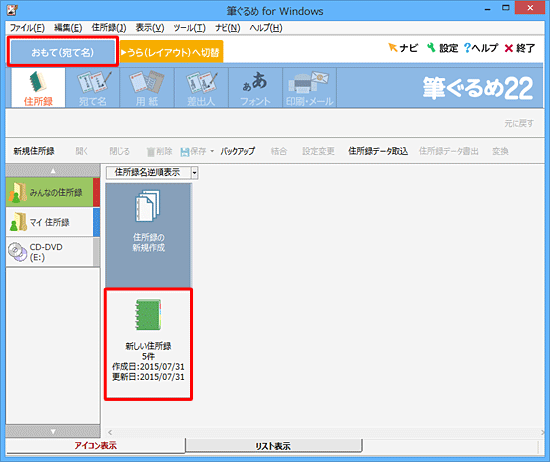
Task: Select the 新しい住所録 address book thumbnail
Action: [x=148, y=344]
